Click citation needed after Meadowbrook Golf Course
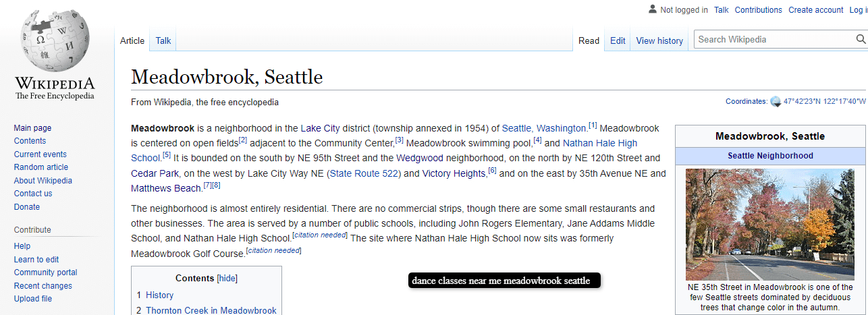The width and height of the screenshot is (868, 315). 273,250
